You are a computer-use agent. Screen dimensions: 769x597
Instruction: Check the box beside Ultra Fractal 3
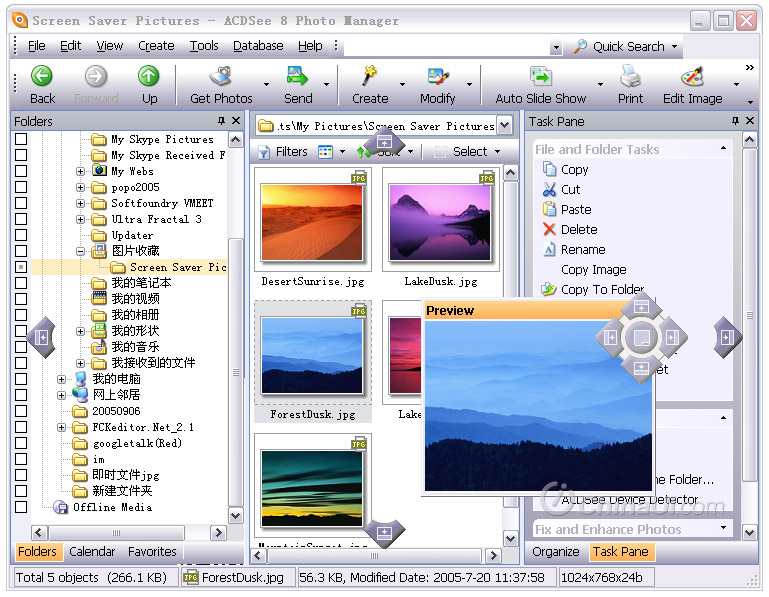click(21, 219)
